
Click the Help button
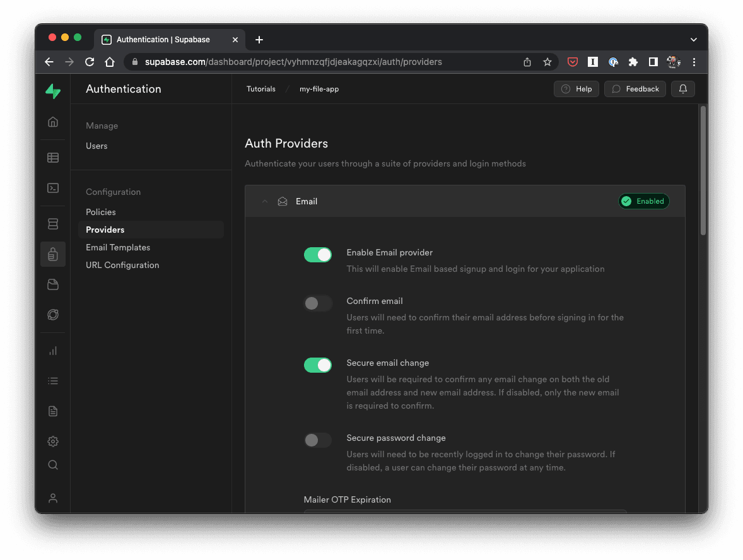576,89
